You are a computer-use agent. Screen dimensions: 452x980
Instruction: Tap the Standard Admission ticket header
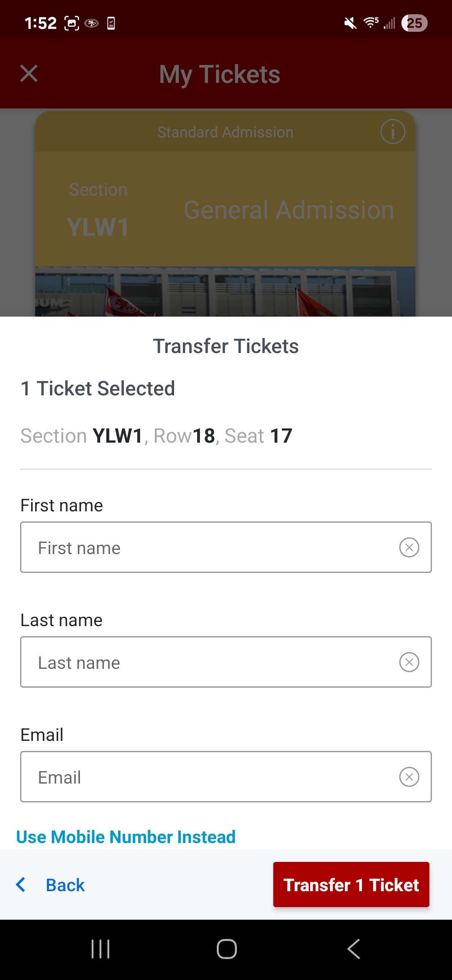[x=225, y=132]
